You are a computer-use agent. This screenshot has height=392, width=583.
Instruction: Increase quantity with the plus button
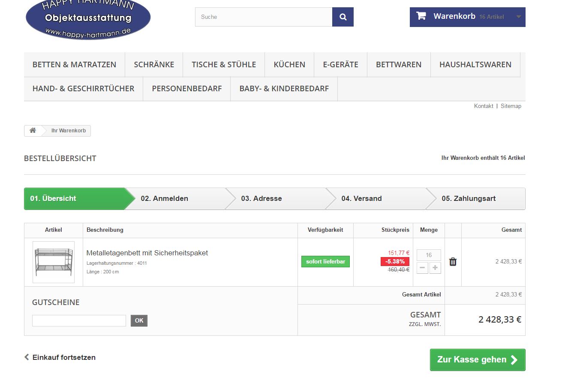435,268
